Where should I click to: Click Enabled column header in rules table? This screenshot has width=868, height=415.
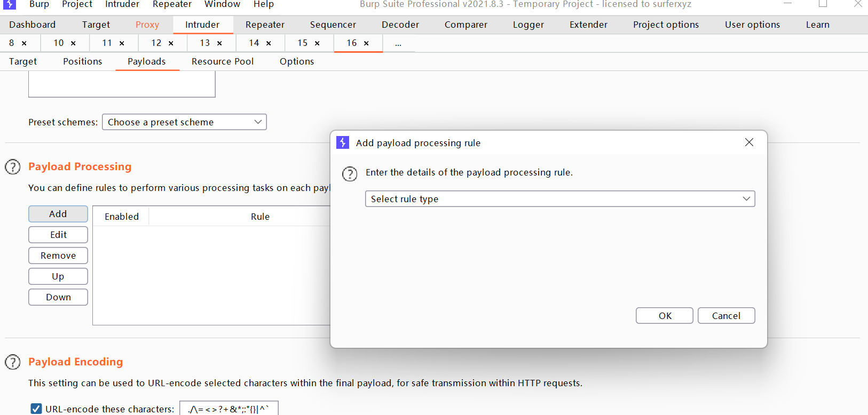pyautogui.click(x=121, y=217)
